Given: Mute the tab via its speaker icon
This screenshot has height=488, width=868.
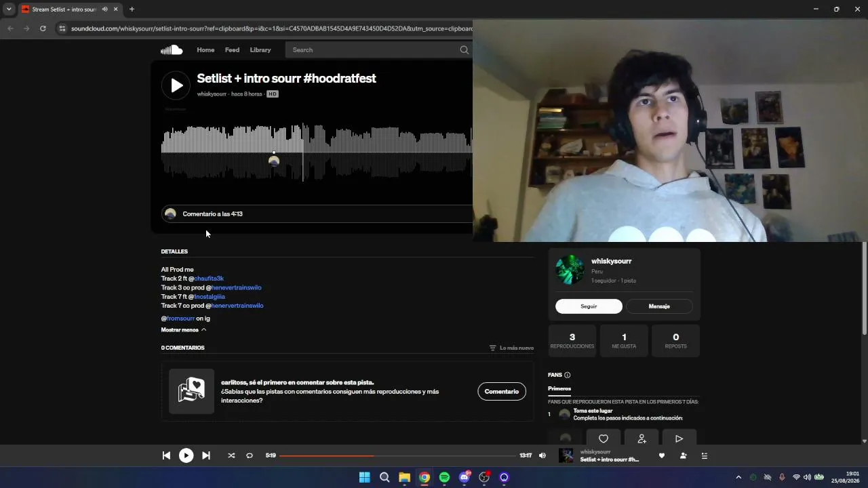Looking at the screenshot, I should coord(104,9).
